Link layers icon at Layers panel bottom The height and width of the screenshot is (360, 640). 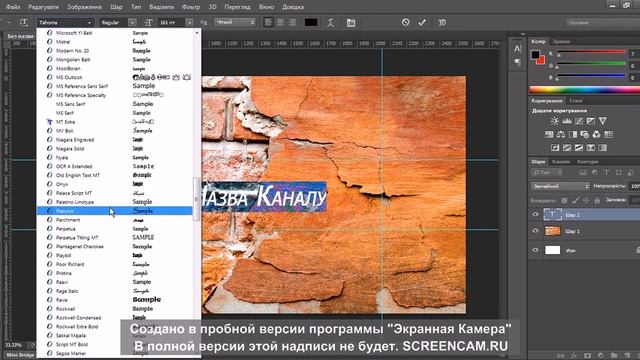pos(561,356)
